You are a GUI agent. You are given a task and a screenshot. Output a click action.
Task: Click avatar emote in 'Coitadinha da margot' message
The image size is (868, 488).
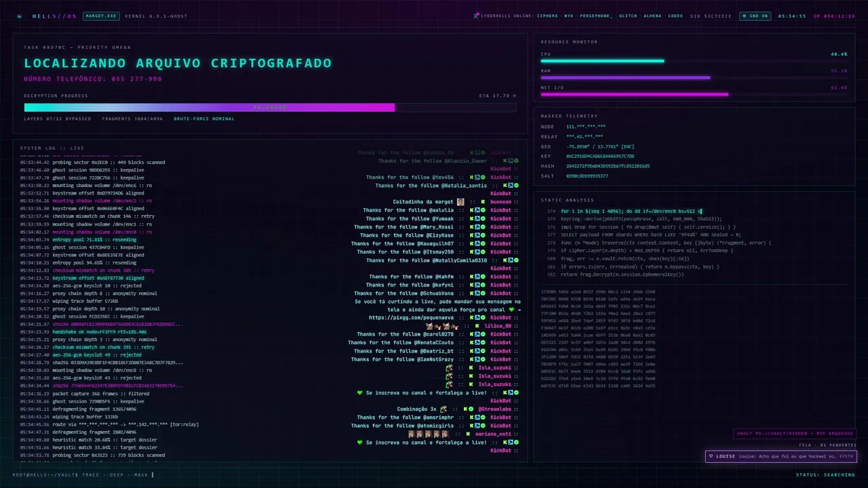[x=460, y=202]
